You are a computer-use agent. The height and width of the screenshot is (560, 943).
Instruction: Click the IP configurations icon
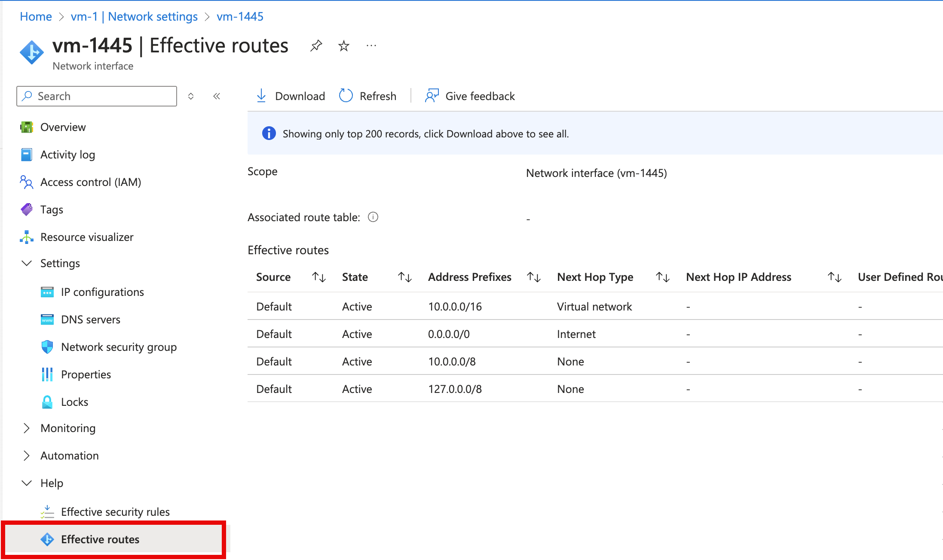point(47,292)
